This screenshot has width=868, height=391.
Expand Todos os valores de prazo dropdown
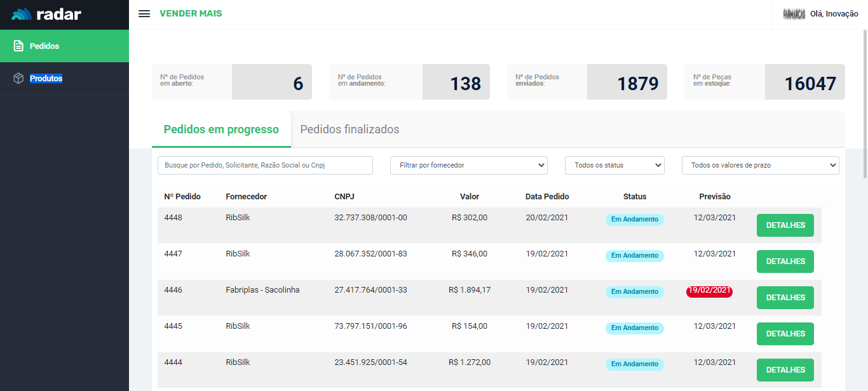tap(760, 165)
